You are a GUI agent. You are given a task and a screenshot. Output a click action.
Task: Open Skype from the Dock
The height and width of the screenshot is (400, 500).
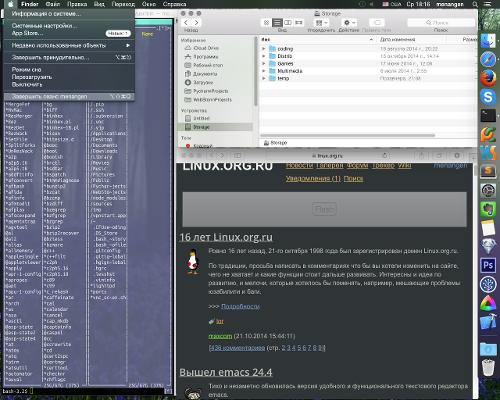point(488,97)
